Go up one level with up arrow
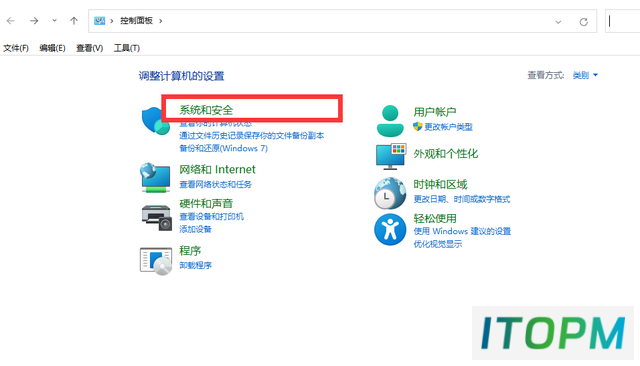 pos(74,21)
